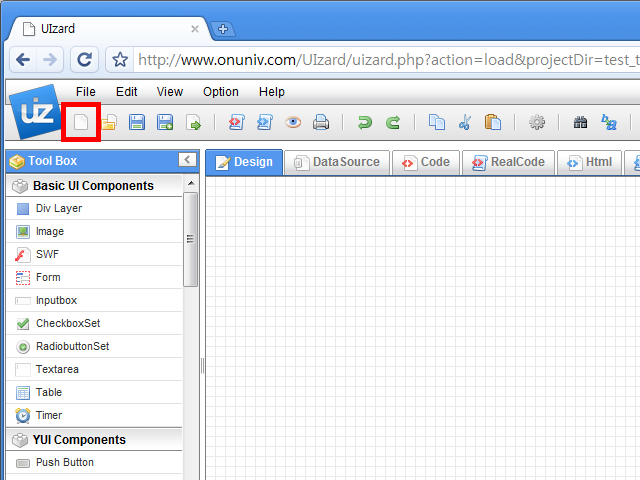Select CheckboxSet component in Tool Box
The width and height of the screenshot is (640, 480).
(67, 324)
